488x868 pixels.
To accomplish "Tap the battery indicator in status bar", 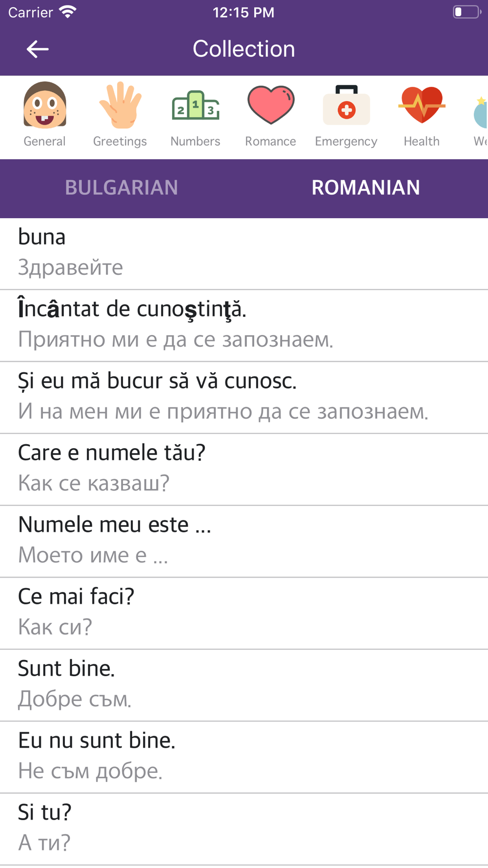I will click(x=467, y=12).
